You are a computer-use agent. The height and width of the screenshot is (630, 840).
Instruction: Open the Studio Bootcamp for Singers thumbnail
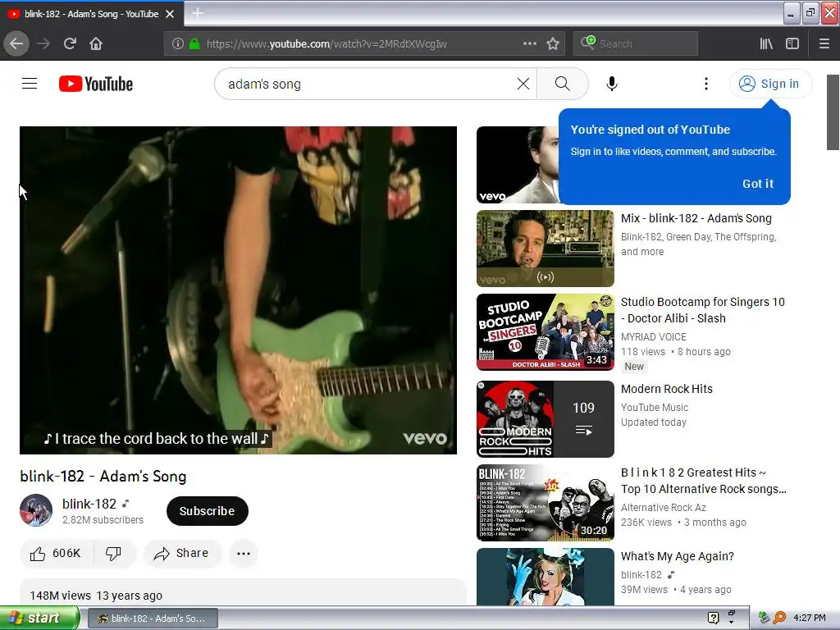[x=545, y=331]
